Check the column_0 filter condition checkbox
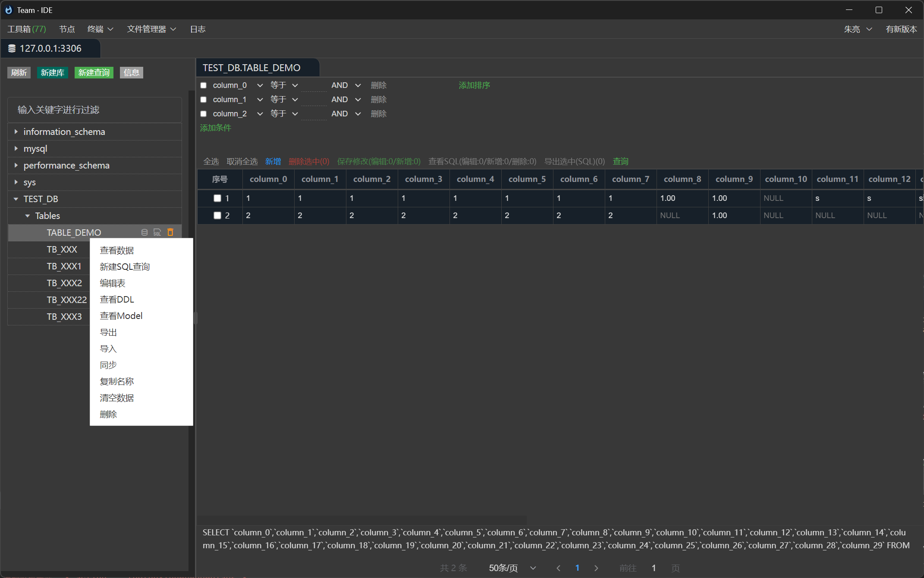This screenshot has width=924, height=578. [x=203, y=85]
